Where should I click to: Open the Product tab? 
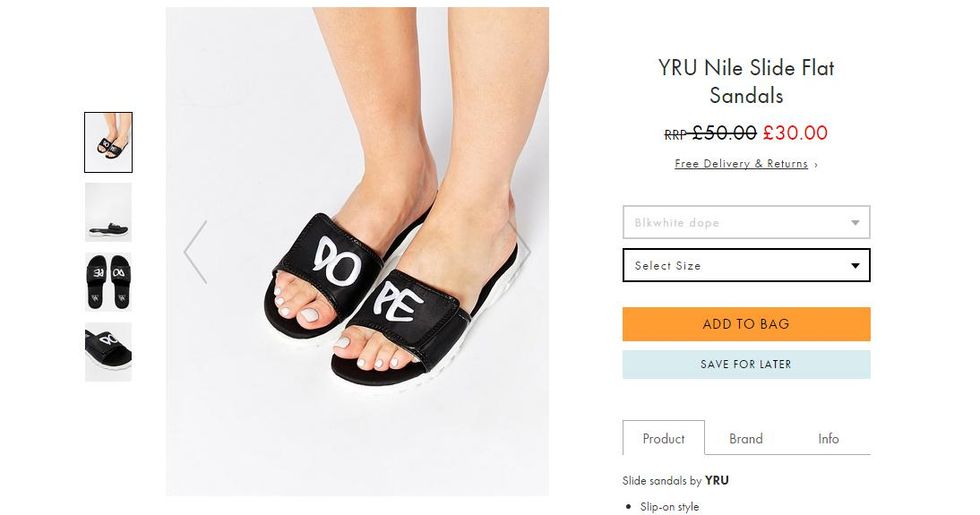pos(663,438)
